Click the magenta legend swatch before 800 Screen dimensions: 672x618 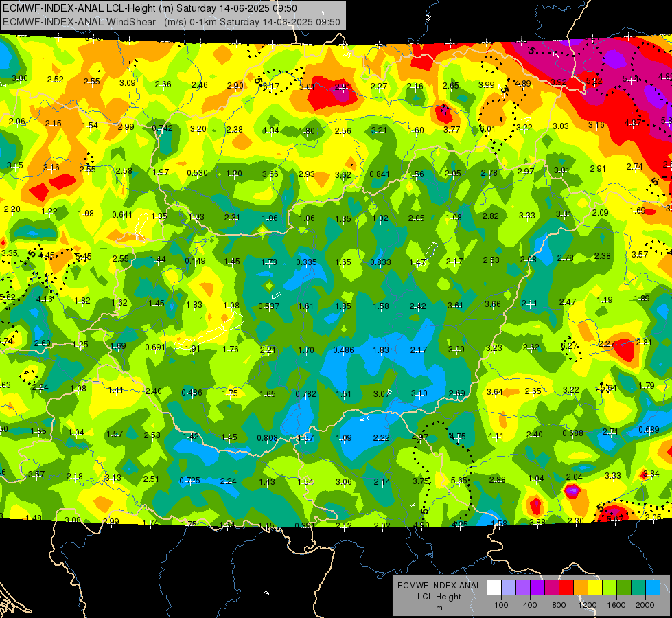click(552, 588)
